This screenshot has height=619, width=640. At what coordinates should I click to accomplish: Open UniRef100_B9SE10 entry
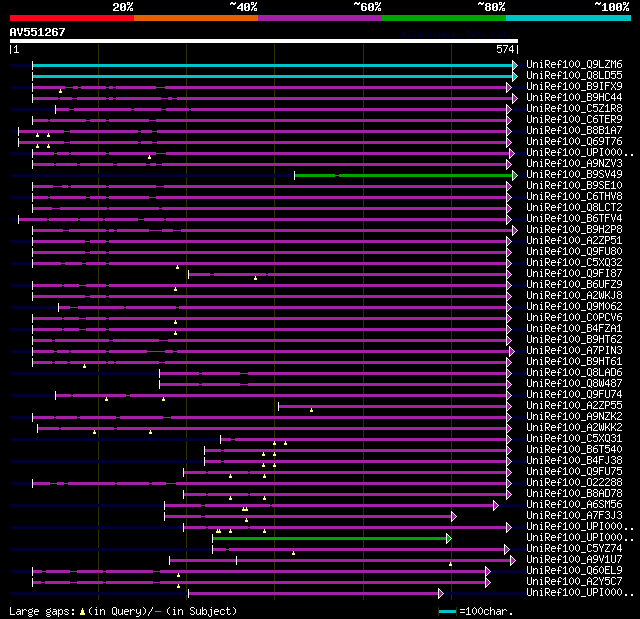click(x=574, y=186)
